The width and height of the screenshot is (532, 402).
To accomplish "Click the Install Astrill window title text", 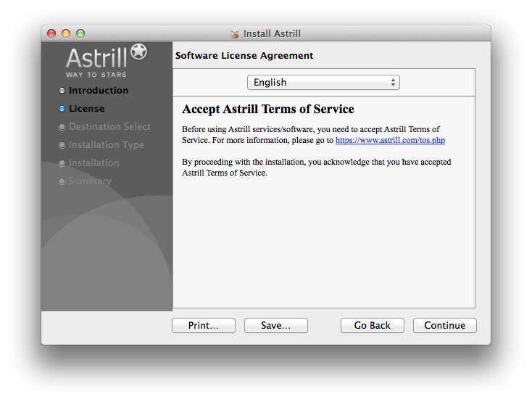I will pos(272,33).
